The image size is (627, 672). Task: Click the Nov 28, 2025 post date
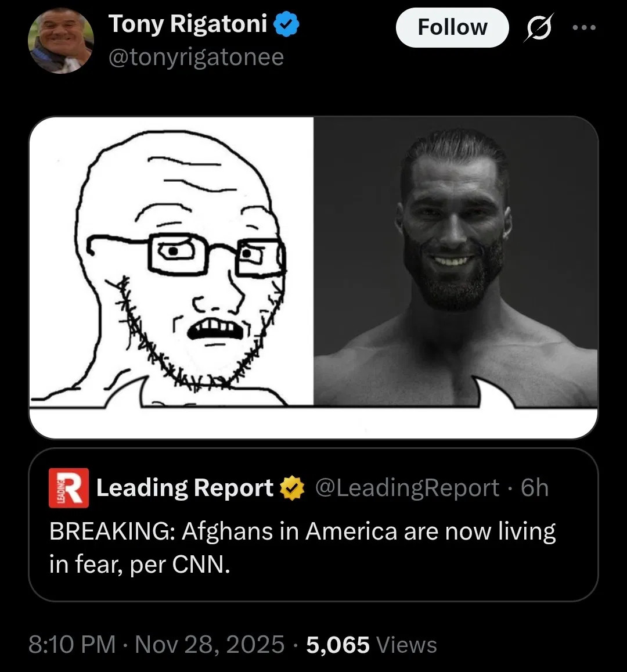click(210, 645)
